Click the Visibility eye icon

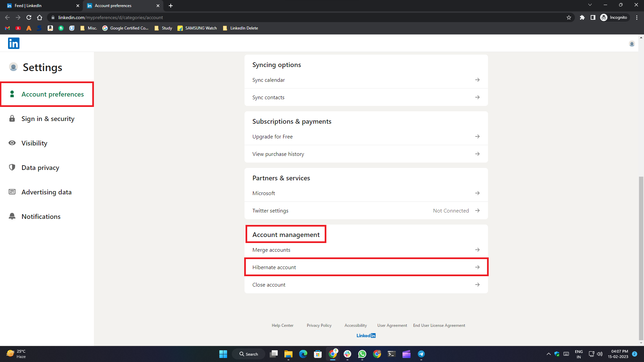coord(12,143)
